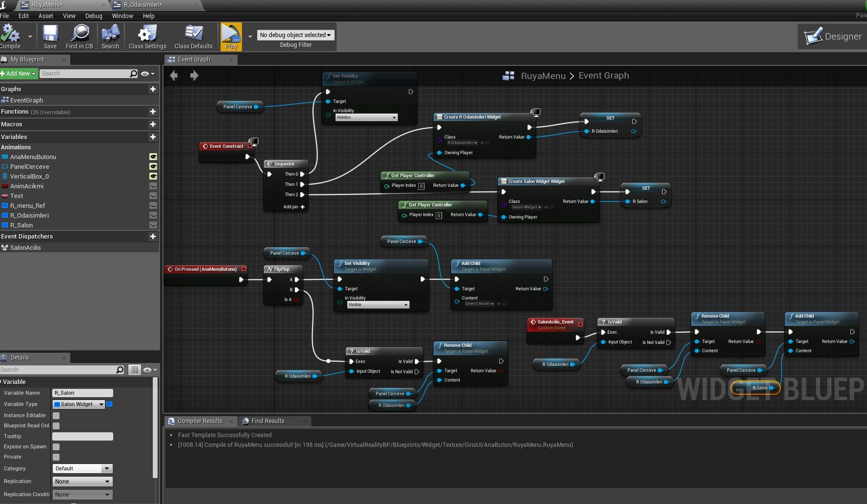Navigate forward with right arrow in graph
Screen dimensions: 867x504
pos(194,76)
